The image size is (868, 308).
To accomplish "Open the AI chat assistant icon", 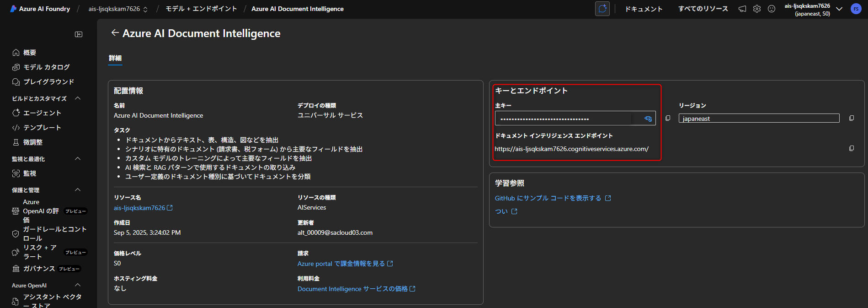I will [x=602, y=9].
